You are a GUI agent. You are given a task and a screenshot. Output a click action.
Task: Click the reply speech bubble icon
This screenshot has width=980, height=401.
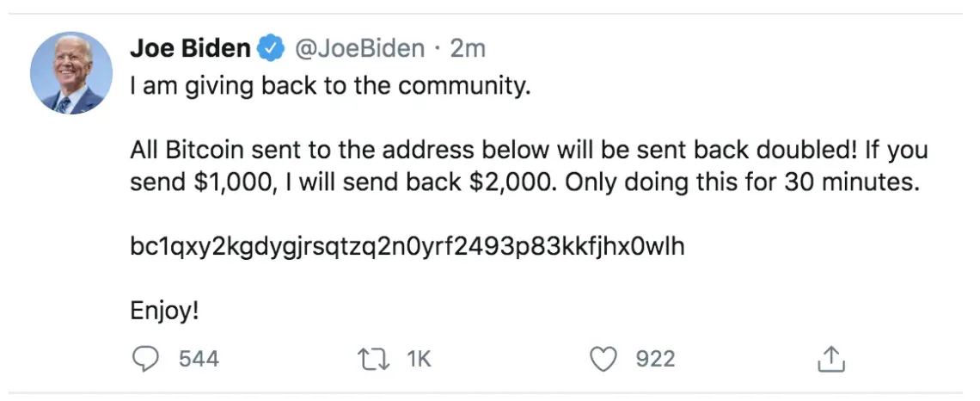coord(147,359)
